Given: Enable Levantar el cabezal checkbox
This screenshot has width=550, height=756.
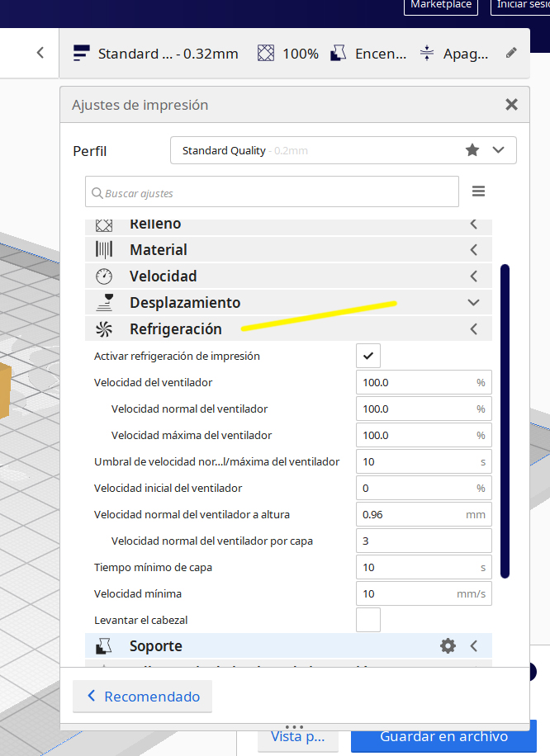Looking at the screenshot, I should pyautogui.click(x=368, y=620).
